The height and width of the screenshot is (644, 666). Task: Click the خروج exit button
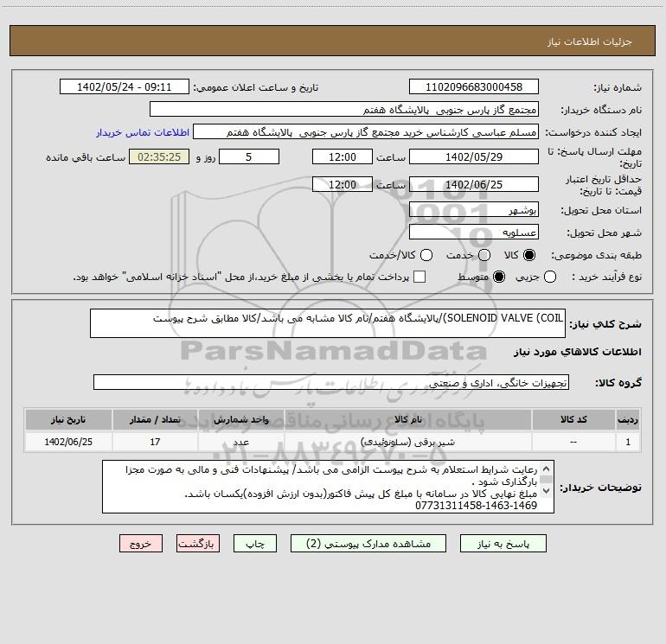pyautogui.click(x=141, y=544)
